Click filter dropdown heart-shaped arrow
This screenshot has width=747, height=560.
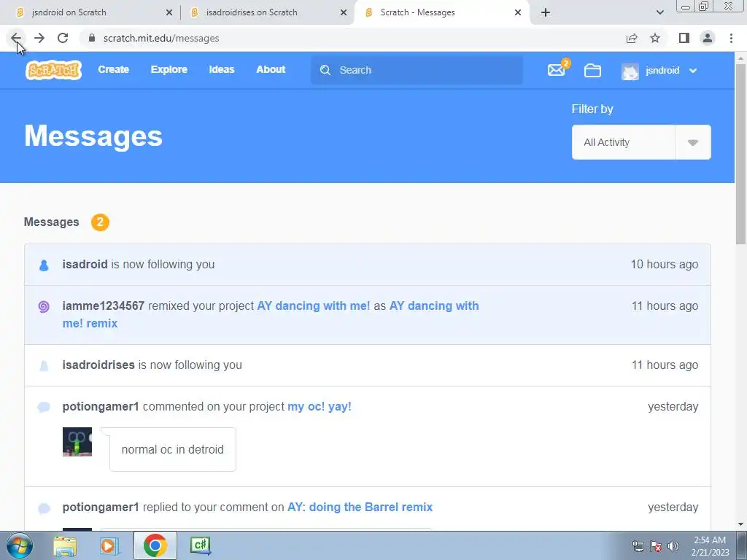click(x=693, y=142)
